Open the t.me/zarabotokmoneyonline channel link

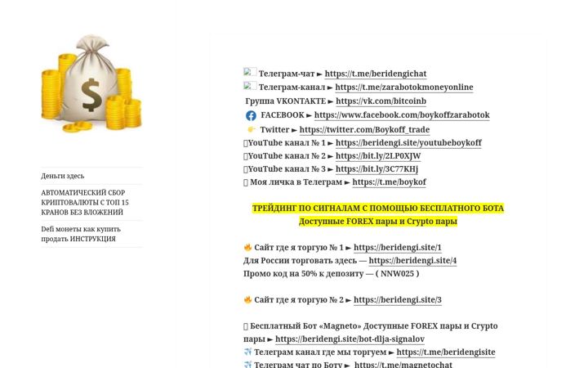point(404,88)
